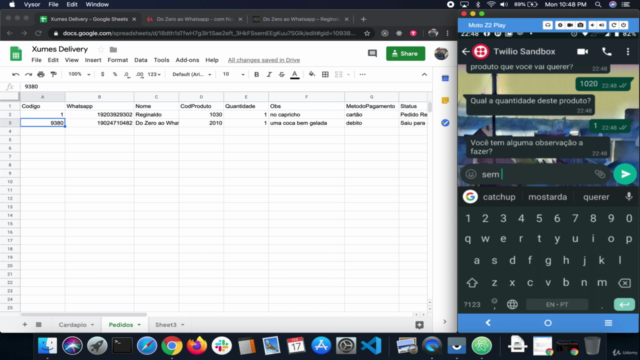Image resolution: width=640 pixels, height=360 pixels.
Task: Click the Explore icon at bottom right
Action: [419, 325]
